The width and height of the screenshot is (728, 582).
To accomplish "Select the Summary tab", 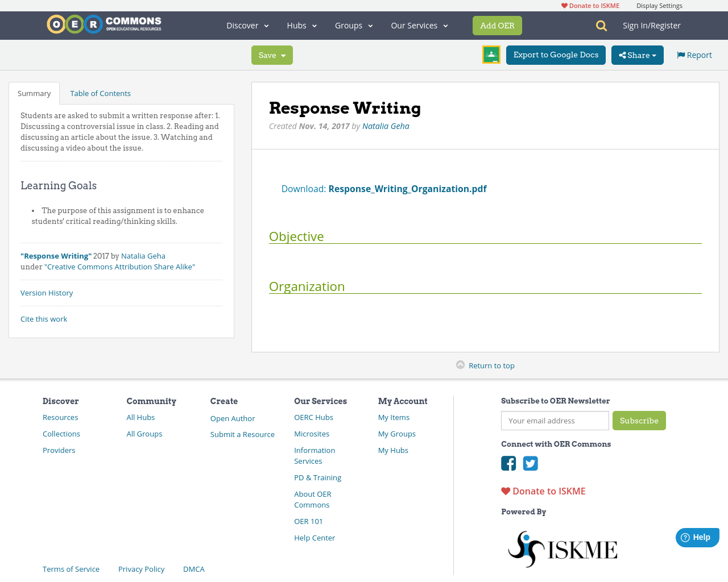I will pyautogui.click(x=34, y=93).
